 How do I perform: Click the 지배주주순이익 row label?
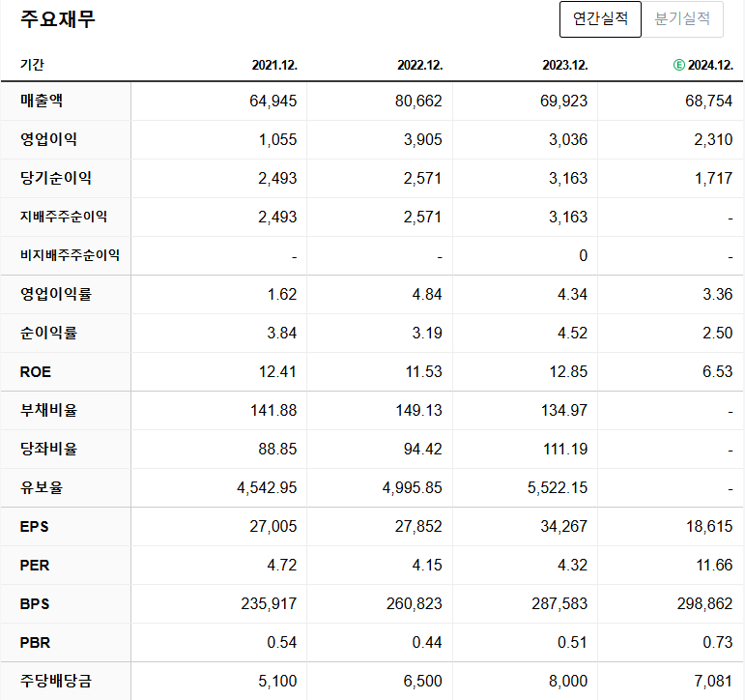(63, 217)
